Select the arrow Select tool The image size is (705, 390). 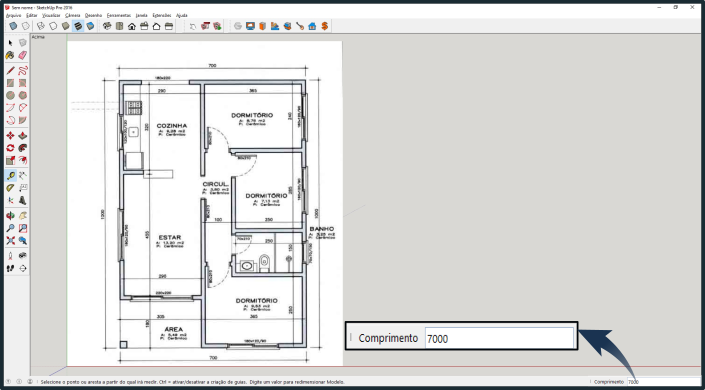10,43
